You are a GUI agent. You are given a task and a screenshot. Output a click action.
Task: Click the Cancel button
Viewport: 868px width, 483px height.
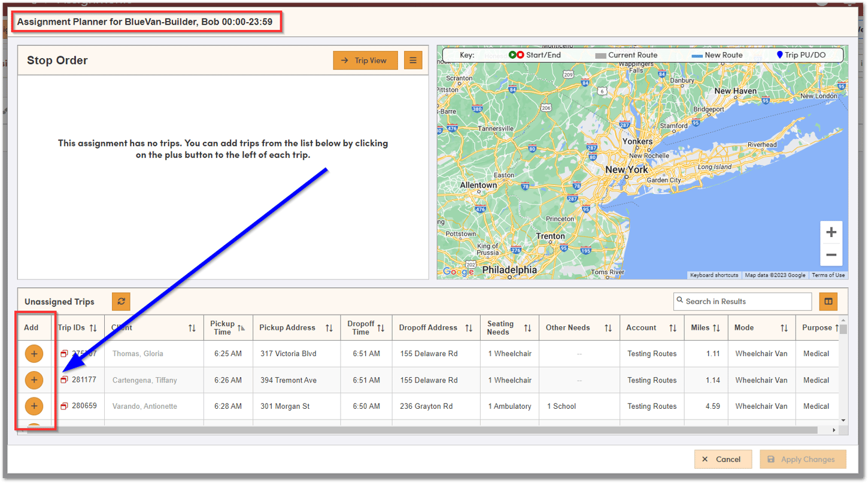(x=723, y=459)
